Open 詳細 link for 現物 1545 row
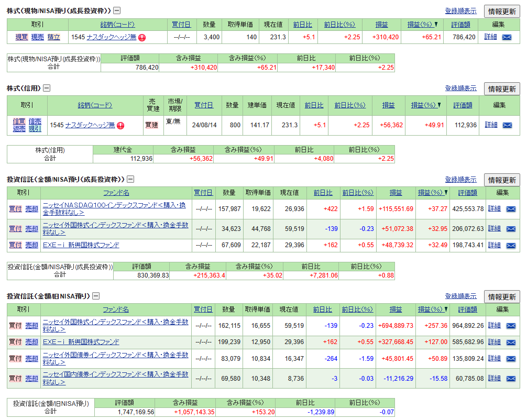 [490, 37]
